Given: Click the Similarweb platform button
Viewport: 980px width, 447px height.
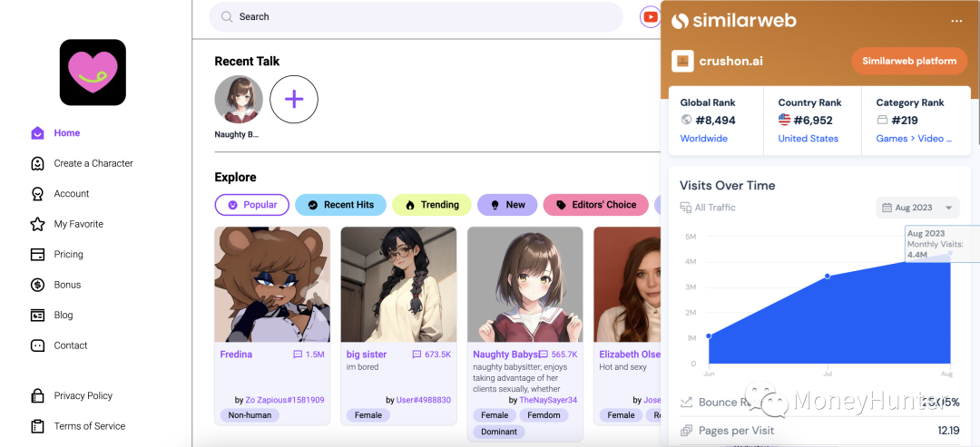Looking at the screenshot, I should [909, 61].
